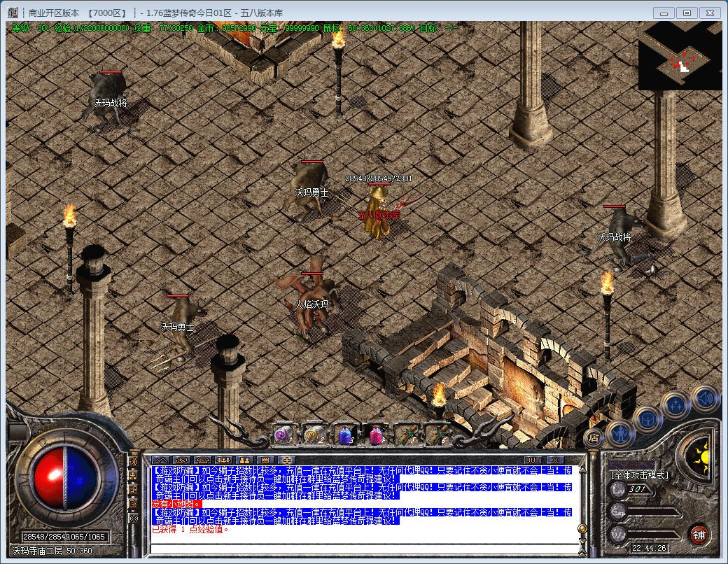This screenshot has height=564, width=728.
Task: Open the inventory bag icon
Action: coord(647,420)
